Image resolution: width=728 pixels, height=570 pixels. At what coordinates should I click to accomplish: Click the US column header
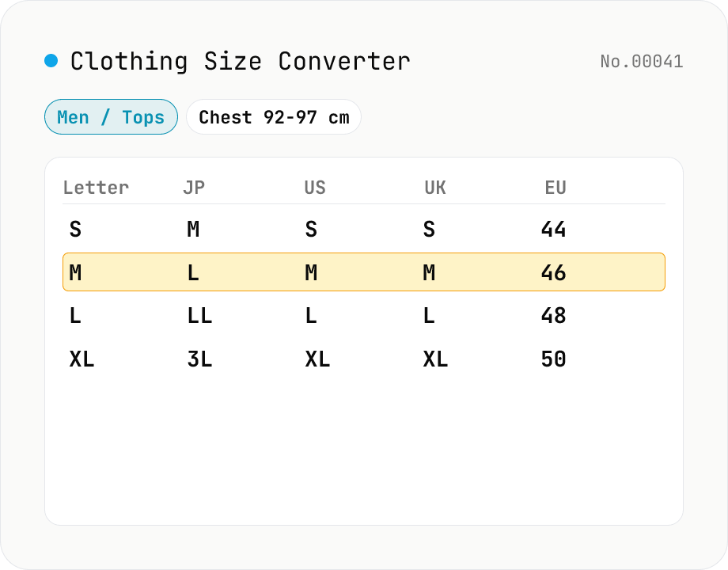pyautogui.click(x=315, y=188)
